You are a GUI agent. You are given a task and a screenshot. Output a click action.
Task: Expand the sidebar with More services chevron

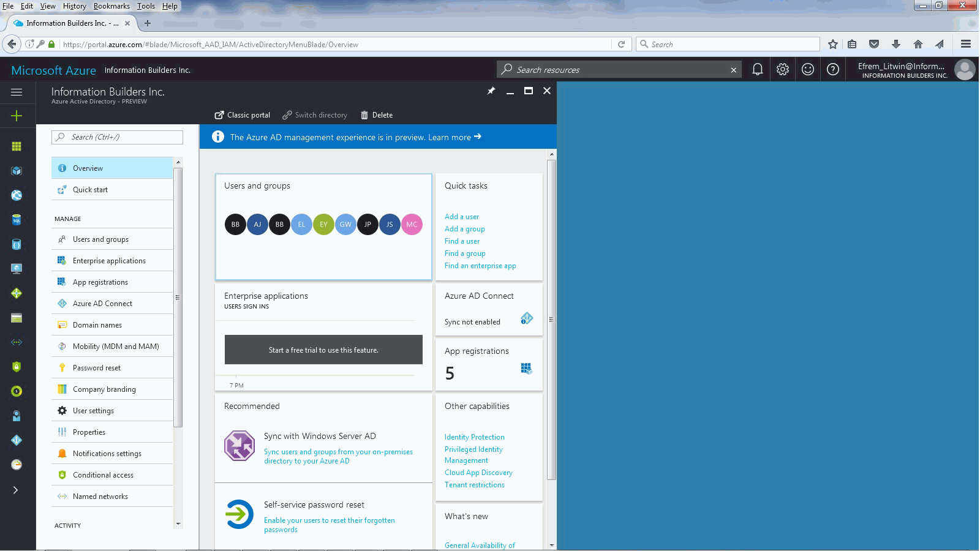pyautogui.click(x=16, y=490)
